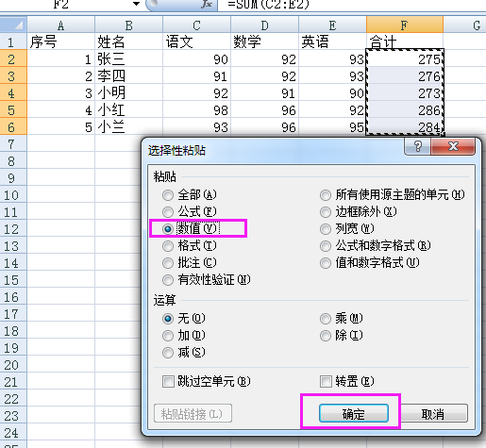Select the 有效性验证(N) paste option
This screenshot has width=486, height=448.
[207, 280]
